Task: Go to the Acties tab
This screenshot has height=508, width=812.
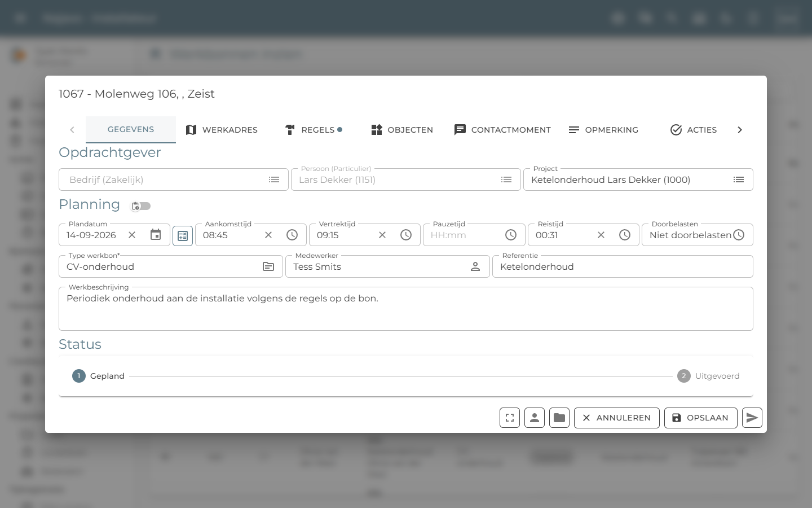Action: [693, 130]
